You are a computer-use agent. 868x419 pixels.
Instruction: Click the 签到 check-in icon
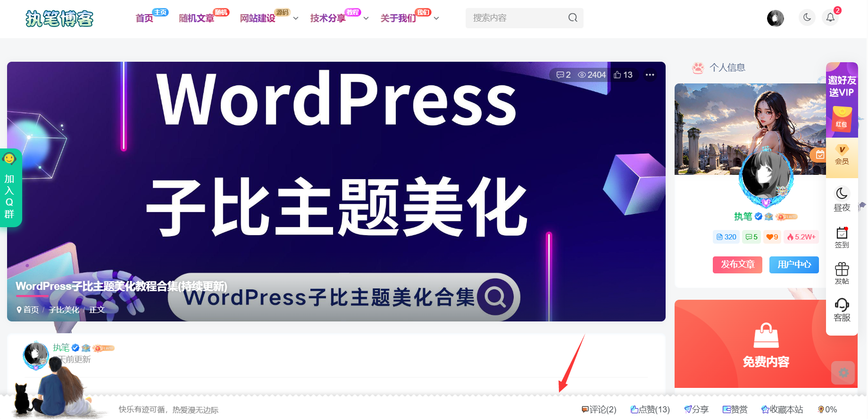click(x=842, y=238)
